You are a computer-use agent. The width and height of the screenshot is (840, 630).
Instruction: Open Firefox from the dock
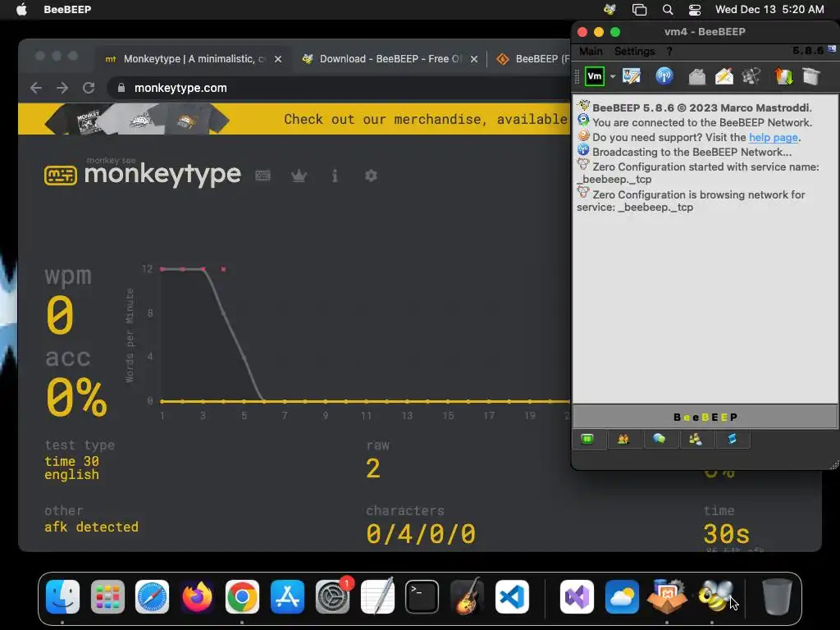click(197, 597)
